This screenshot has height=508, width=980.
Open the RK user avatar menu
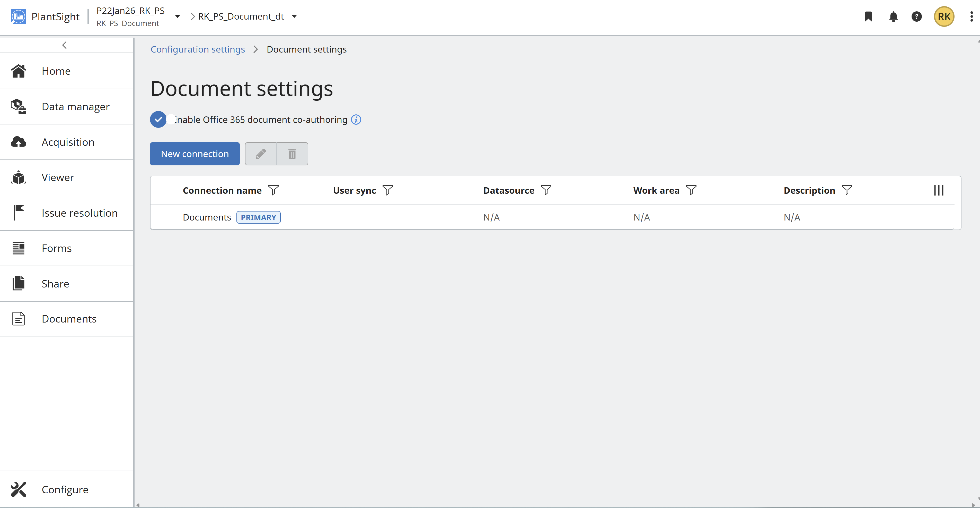944,17
